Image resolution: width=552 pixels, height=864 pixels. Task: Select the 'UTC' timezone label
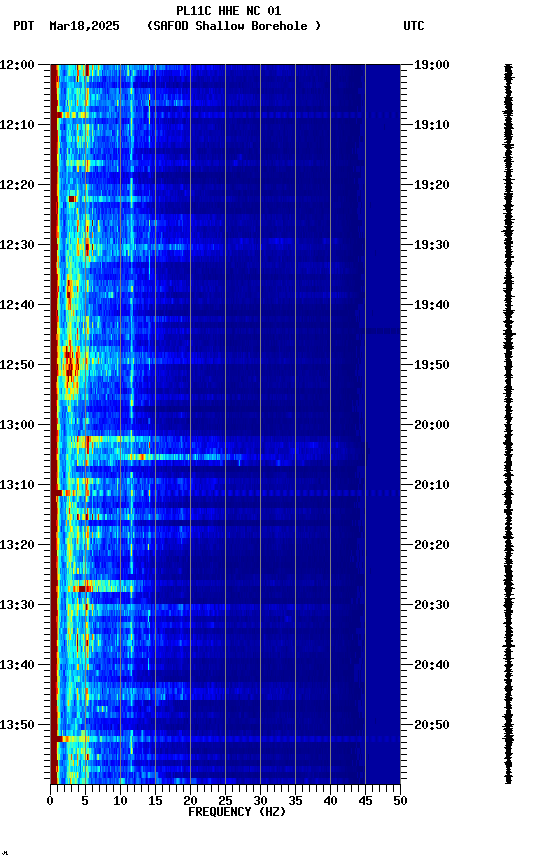pyautogui.click(x=414, y=26)
